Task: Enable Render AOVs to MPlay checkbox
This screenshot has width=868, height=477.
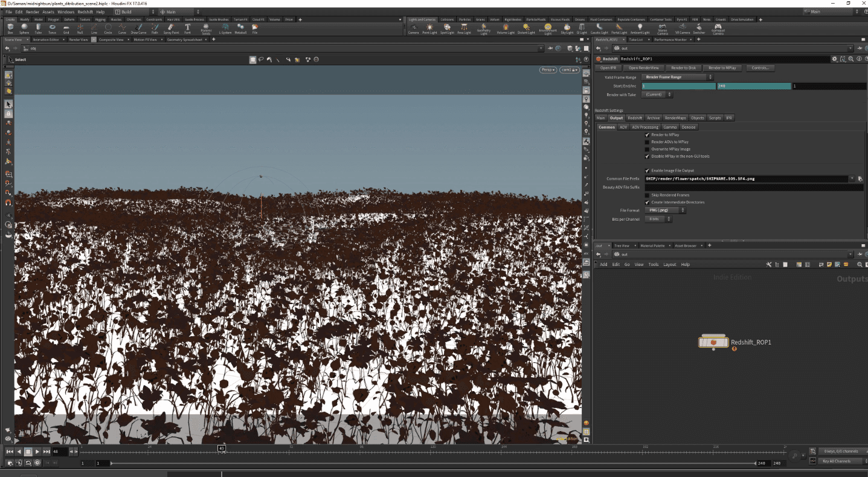Action: tap(648, 142)
